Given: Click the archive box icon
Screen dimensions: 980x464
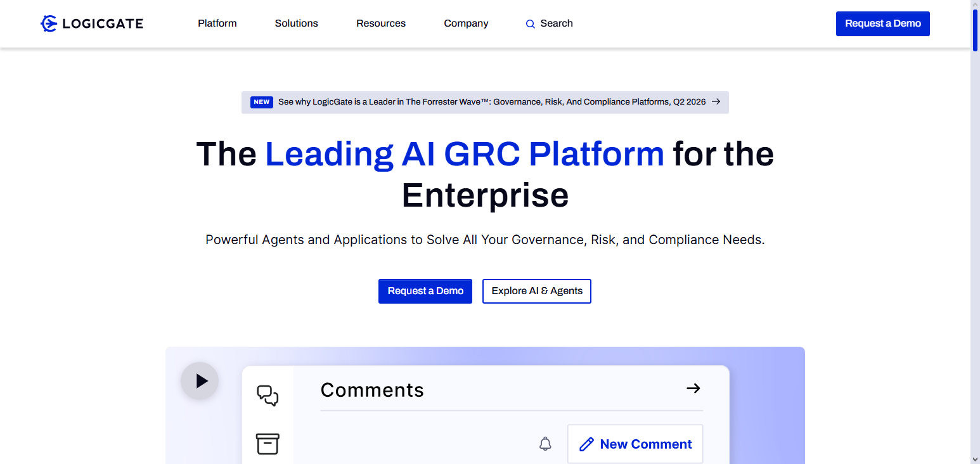Looking at the screenshot, I should [x=268, y=444].
